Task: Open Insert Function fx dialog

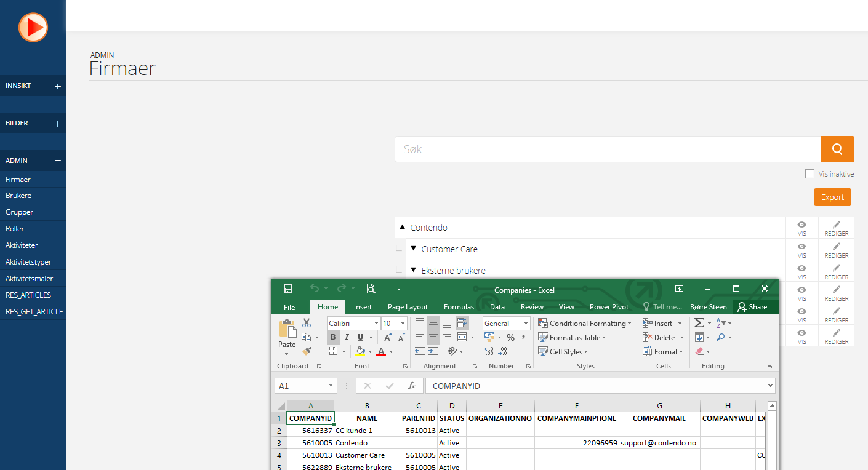Action: coord(412,386)
